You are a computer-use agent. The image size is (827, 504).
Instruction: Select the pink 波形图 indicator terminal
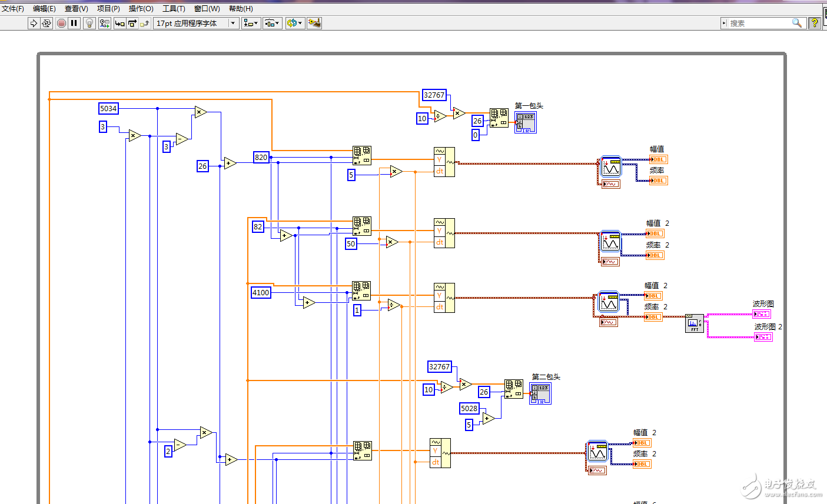(x=762, y=314)
